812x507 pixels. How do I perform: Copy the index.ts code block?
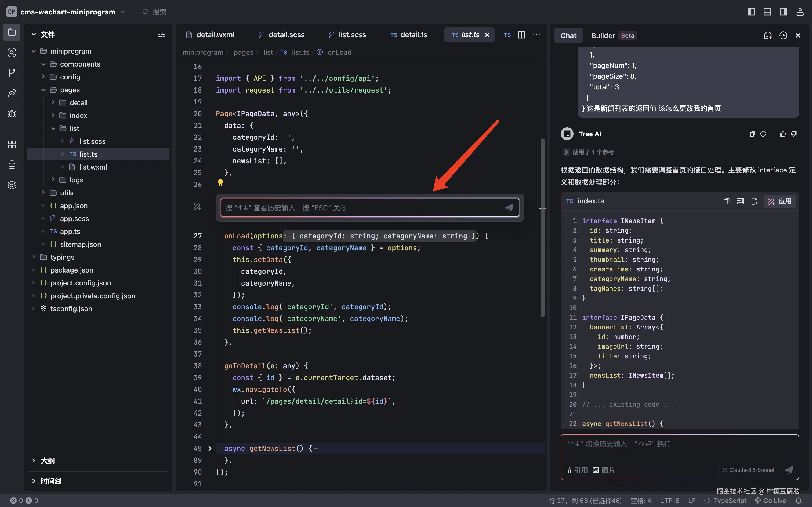pyautogui.click(x=726, y=201)
